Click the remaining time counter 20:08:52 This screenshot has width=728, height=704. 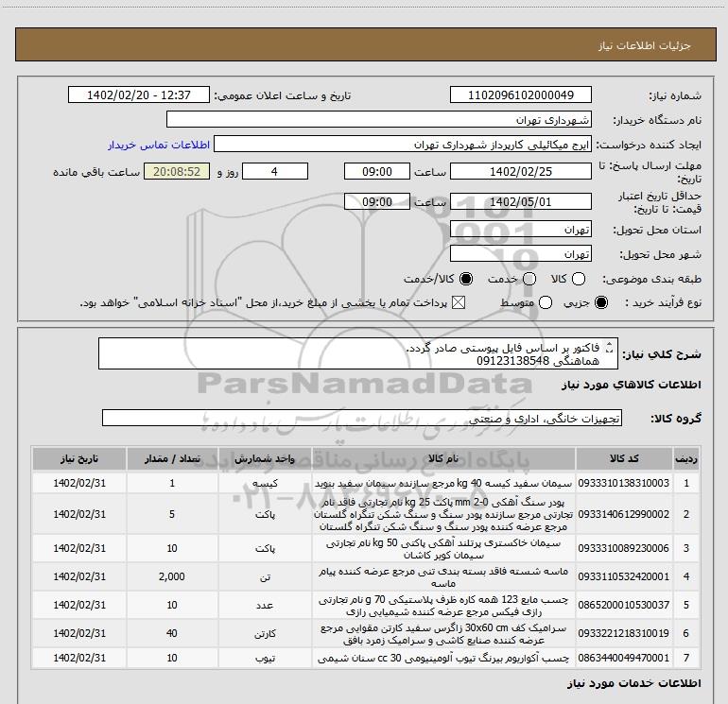(x=177, y=171)
